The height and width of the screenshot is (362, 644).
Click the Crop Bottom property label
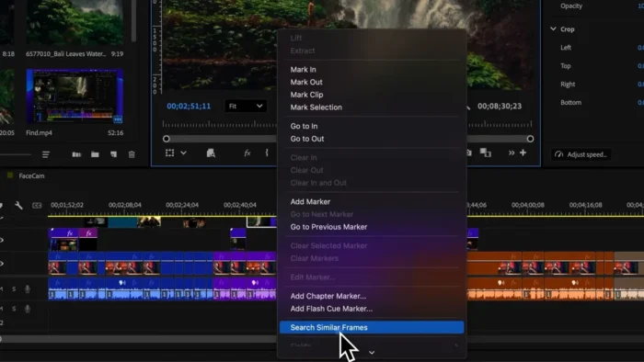coord(571,103)
